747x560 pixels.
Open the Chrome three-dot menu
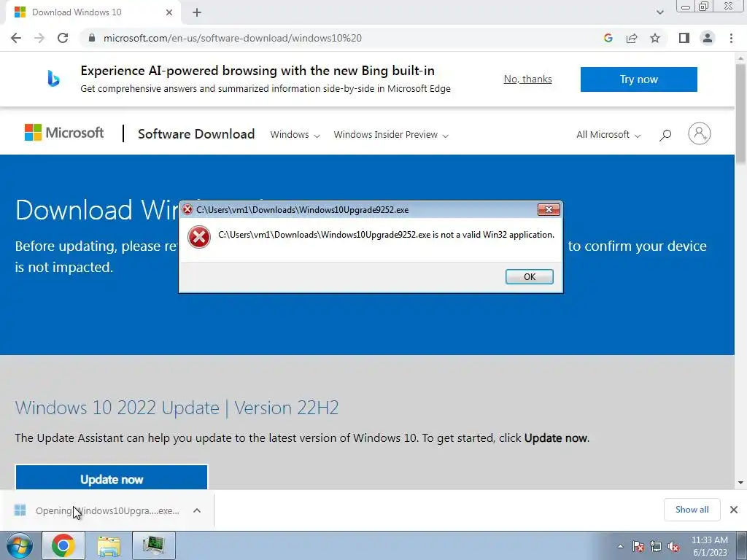coord(731,38)
